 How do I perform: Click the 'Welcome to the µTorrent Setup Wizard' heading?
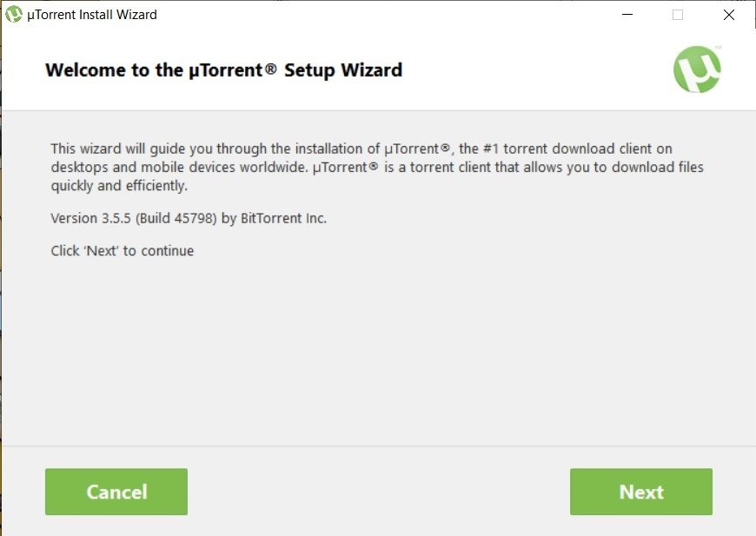tap(223, 70)
